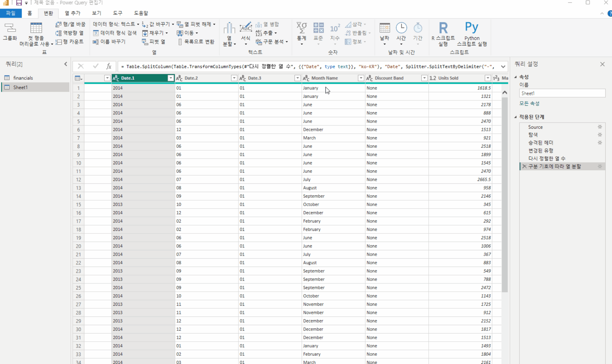The image size is (612, 364).
Task: Open Date.1 column filter dropdown
Action: [x=171, y=78]
